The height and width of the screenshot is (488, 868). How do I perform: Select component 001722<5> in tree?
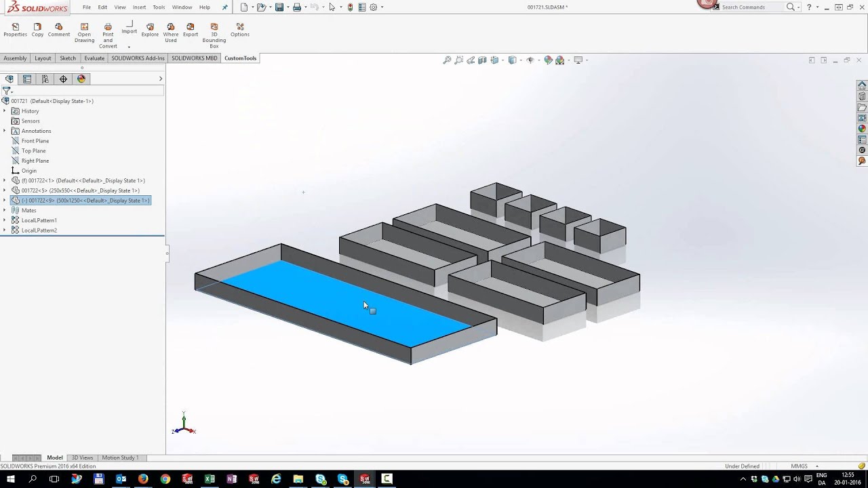[x=80, y=190]
